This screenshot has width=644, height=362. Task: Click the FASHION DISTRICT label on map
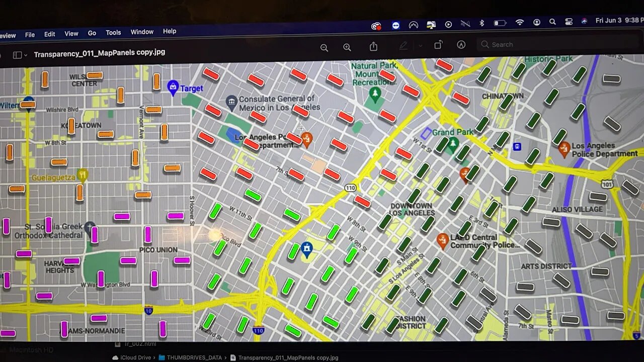[x=411, y=322]
